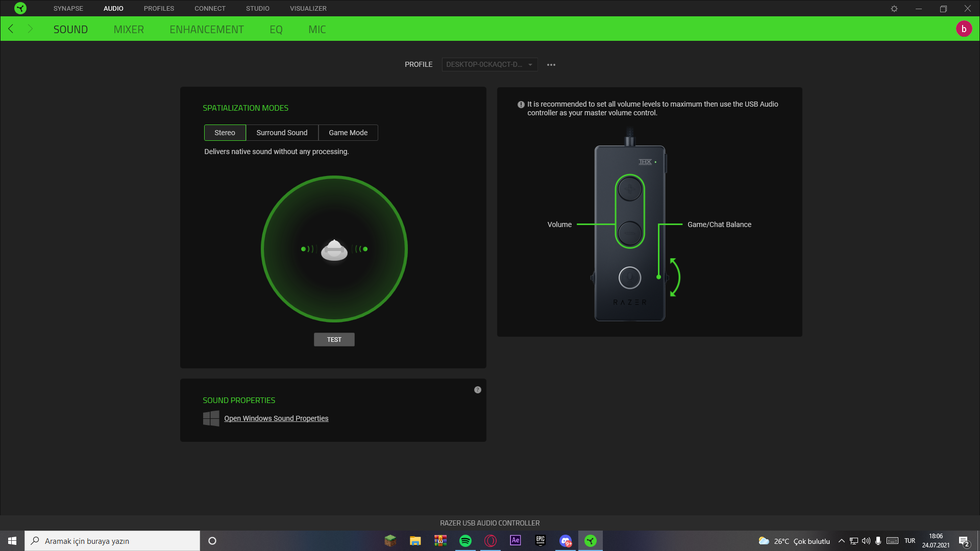The height and width of the screenshot is (551, 980).
Task: Switch to the Mixer tab
Action: tap(129, 30)
